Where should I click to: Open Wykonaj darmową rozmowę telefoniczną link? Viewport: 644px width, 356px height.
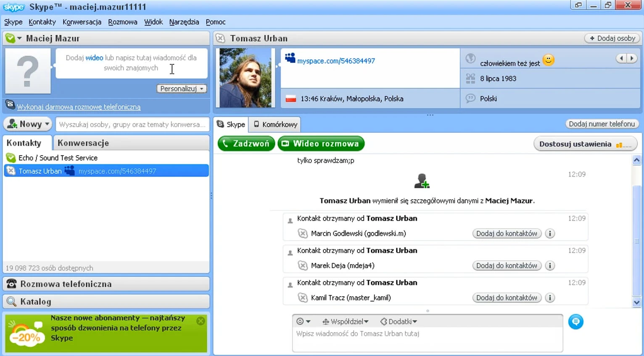pos(79,107)
